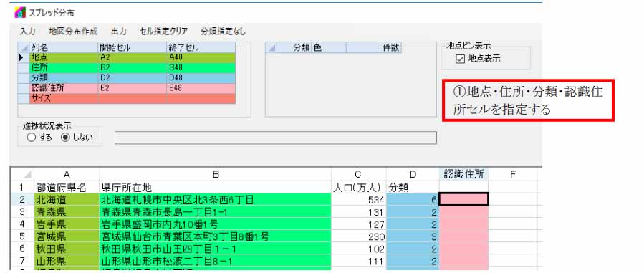
Task: Toggle the 地点表示 checkbox
Action: [460, 59]
